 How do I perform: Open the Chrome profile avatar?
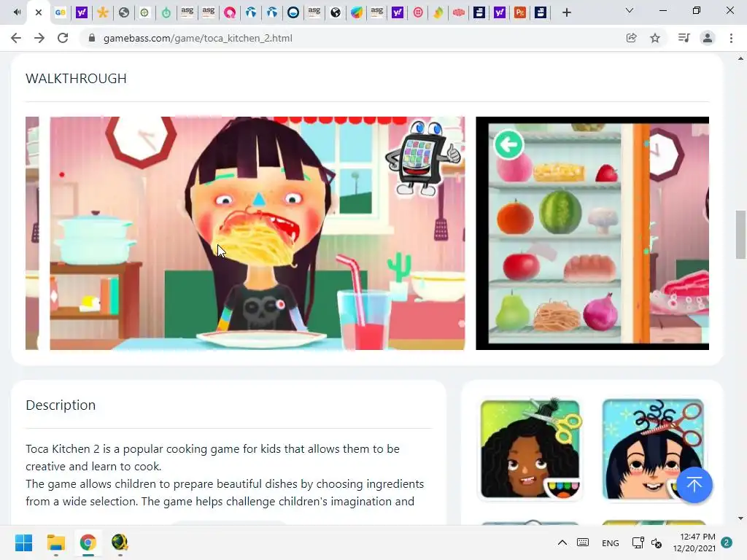[x=708, y=38]
